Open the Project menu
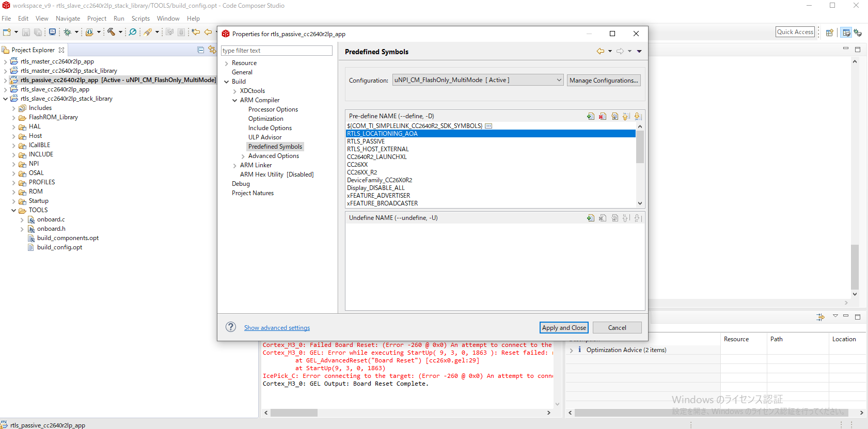868x429 pixels. (97, 19)
